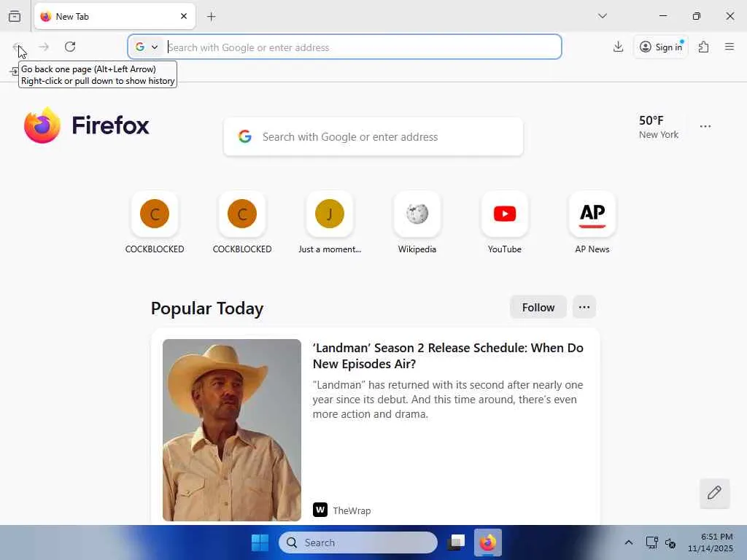Click the TheWrap source label

352,510
